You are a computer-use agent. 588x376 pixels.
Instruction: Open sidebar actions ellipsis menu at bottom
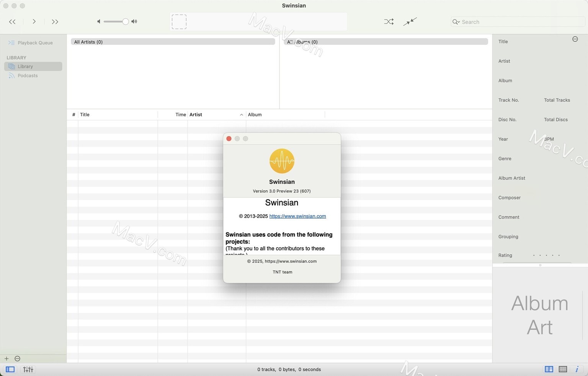coord(17,359)
